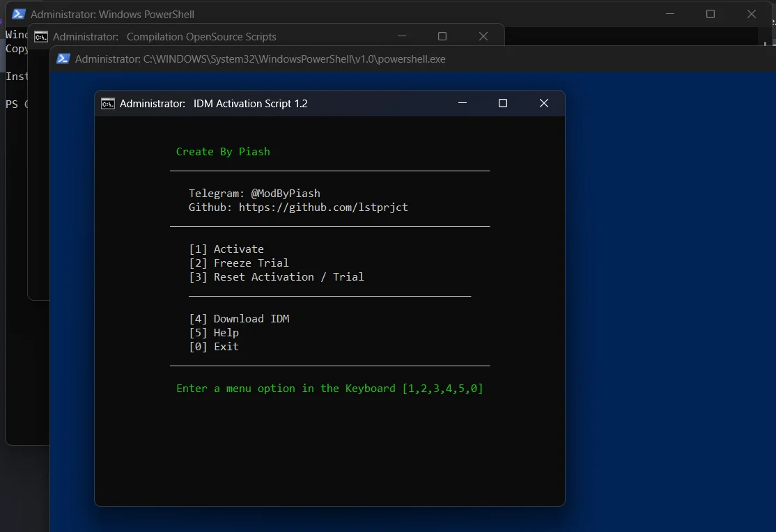Minimize the Windows PowerShell back window

(670, 14)
